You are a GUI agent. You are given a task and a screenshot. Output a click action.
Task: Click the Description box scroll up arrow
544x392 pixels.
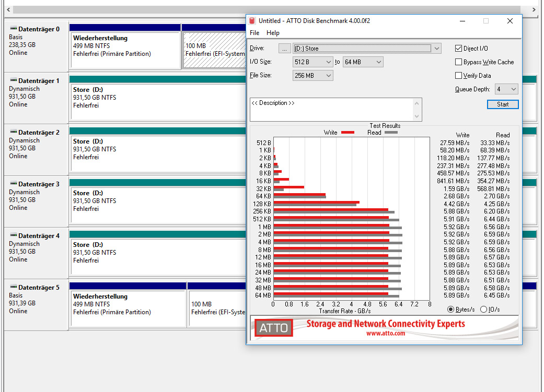coord(416,103)
